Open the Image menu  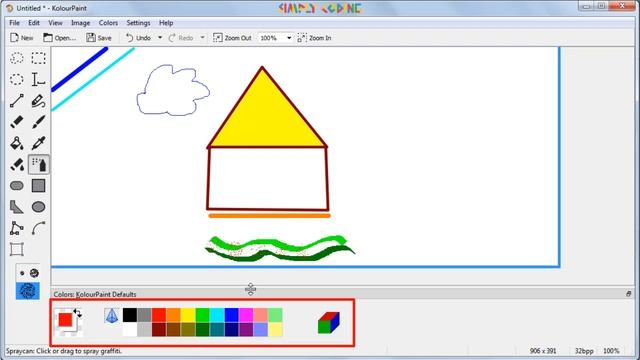80,23
